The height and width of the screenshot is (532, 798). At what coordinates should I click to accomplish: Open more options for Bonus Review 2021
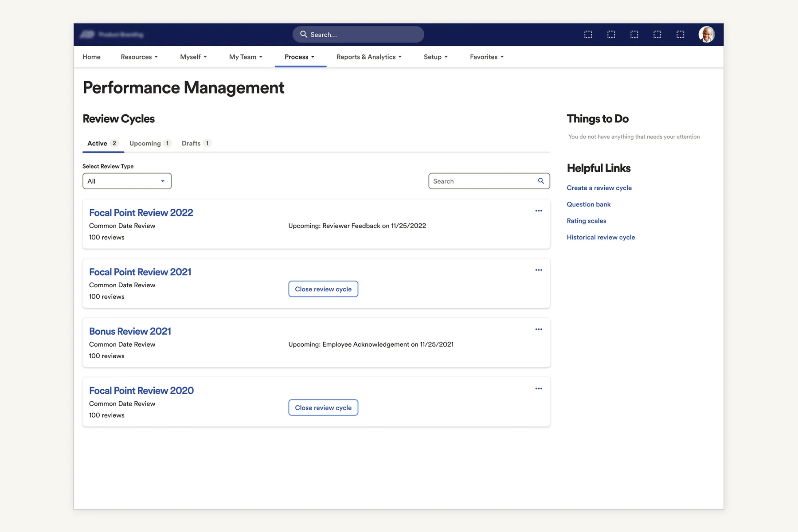coord(539,329)
